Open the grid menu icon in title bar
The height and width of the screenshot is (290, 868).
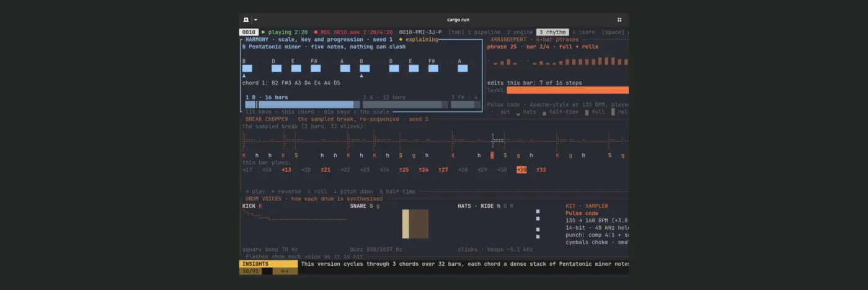(x=619, y=20)
